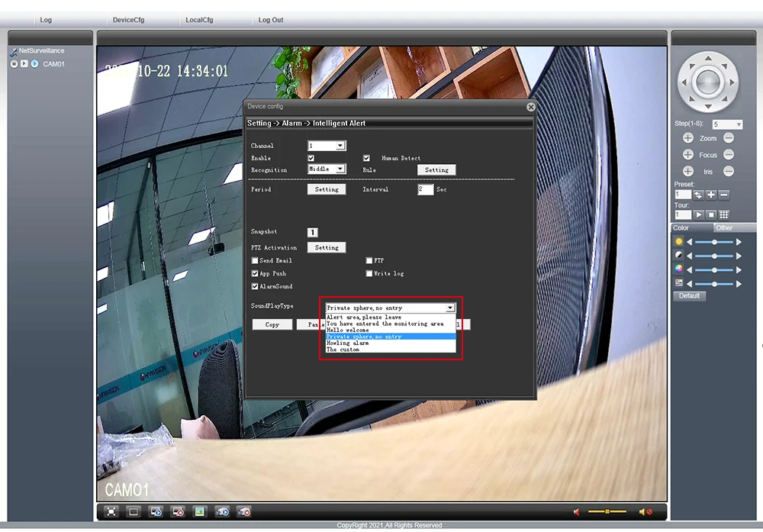Screen dimensions: 763x532
Task: Click the PTZ center button
Action: [x=708, y=82]
